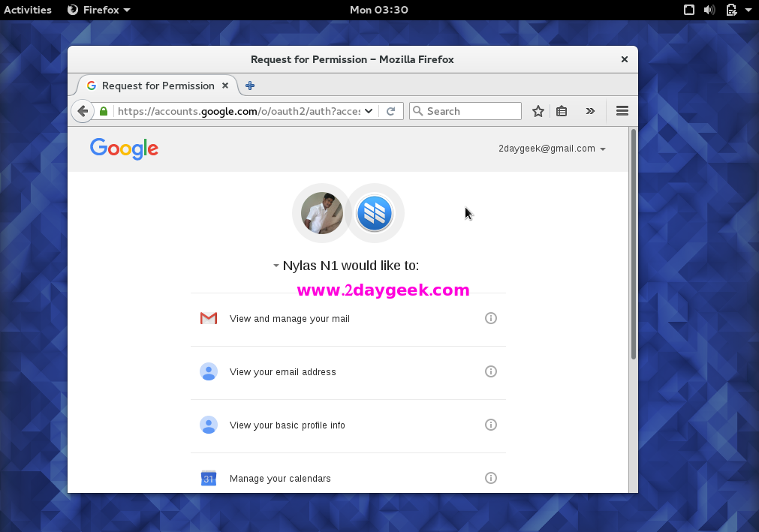Image resolution: width=759 pixels, height=532 pixels.
Task: Click the address bar URL field
Action: coord(239,111)
